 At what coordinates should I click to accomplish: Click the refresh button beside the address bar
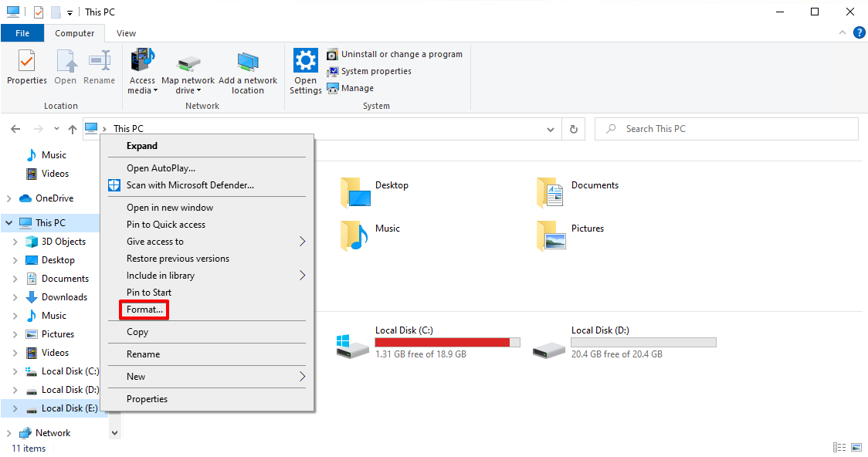(x=573, y=129)
